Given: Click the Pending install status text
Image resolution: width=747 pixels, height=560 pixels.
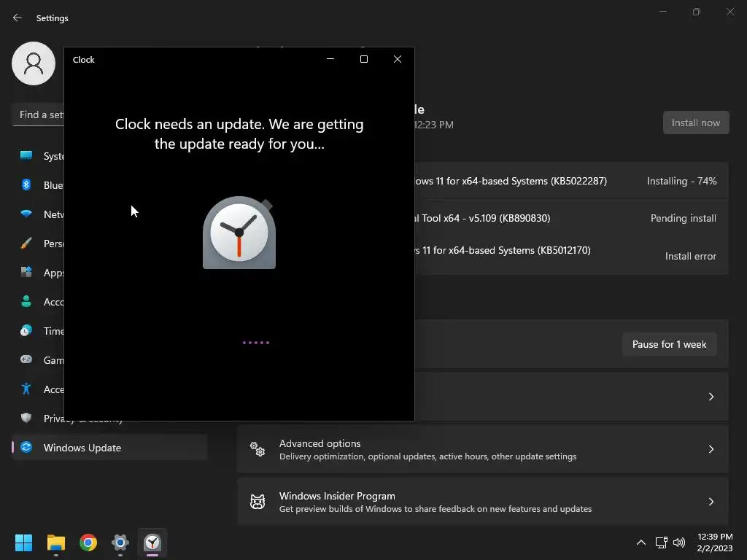Looking at the screenshot, I should click(683, 218).
